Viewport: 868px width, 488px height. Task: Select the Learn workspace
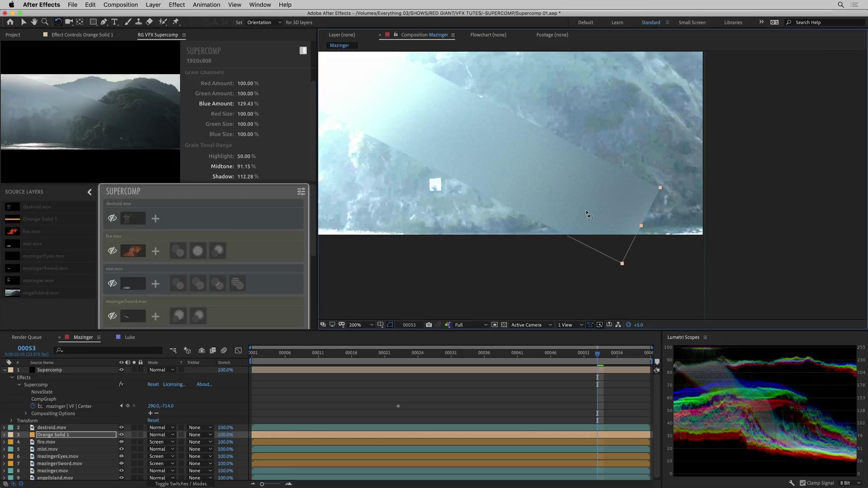click(617, 23)
